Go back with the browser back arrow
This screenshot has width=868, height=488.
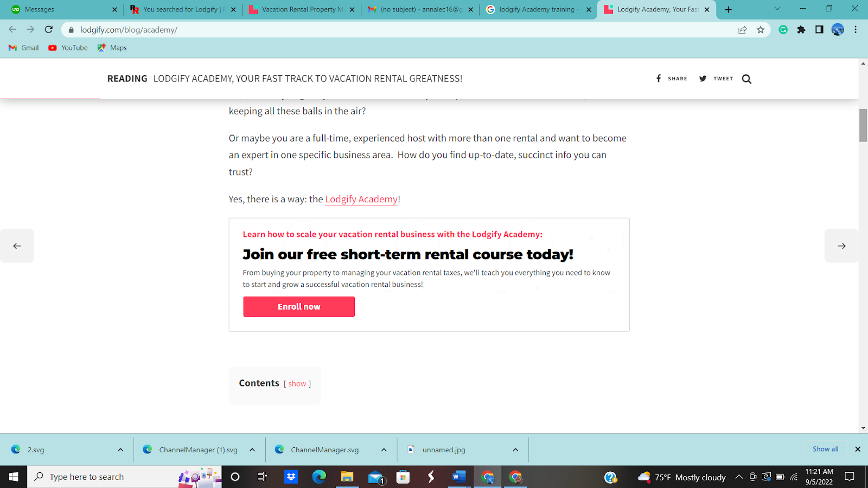click(12, 30)
